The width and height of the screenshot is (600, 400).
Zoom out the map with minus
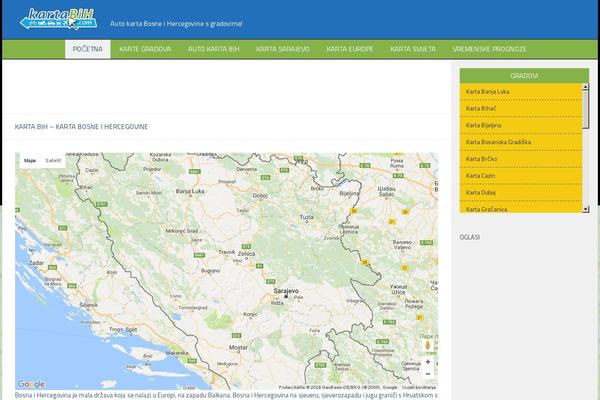[428, 374]
